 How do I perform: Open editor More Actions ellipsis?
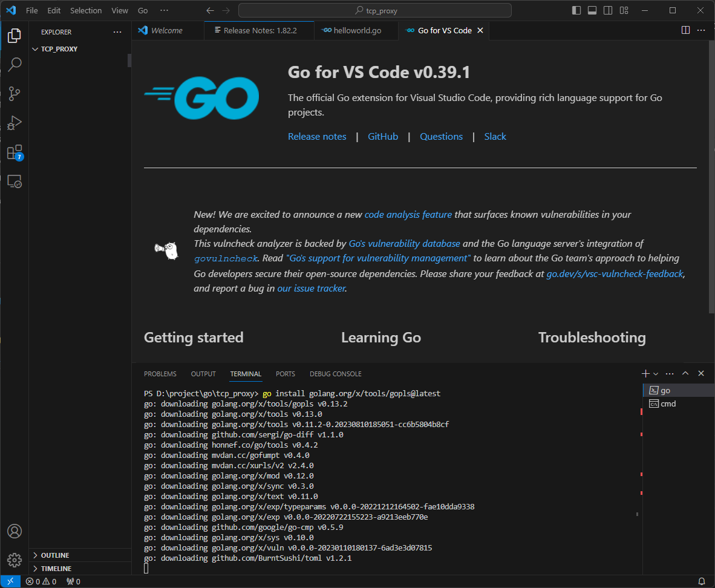point(701,30)
